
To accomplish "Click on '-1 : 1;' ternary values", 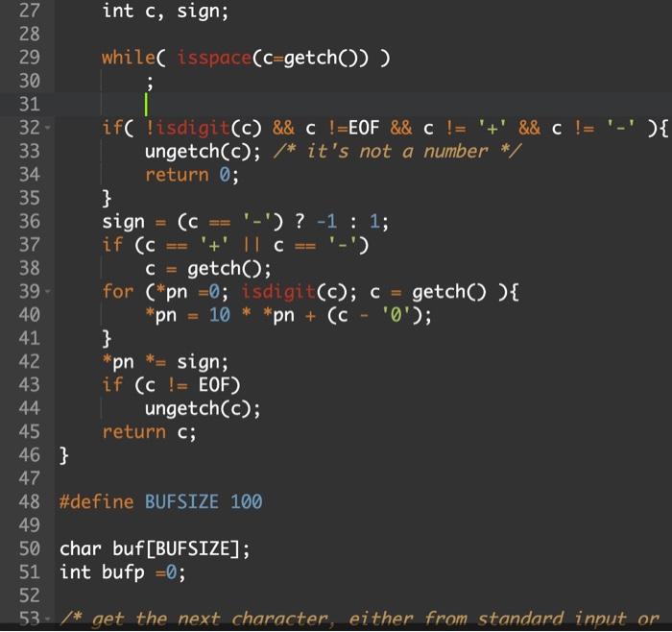I will click(x=352, y=222).
